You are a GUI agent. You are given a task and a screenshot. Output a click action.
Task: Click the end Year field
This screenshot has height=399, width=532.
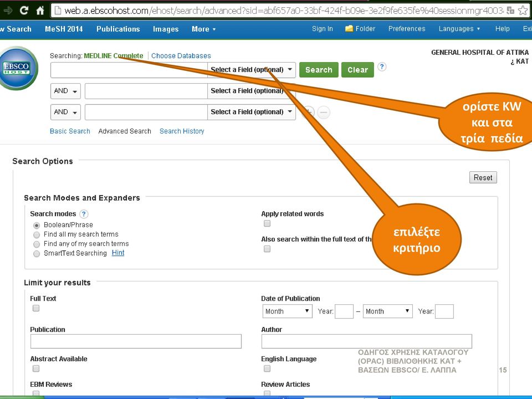[x=444, y=311]
